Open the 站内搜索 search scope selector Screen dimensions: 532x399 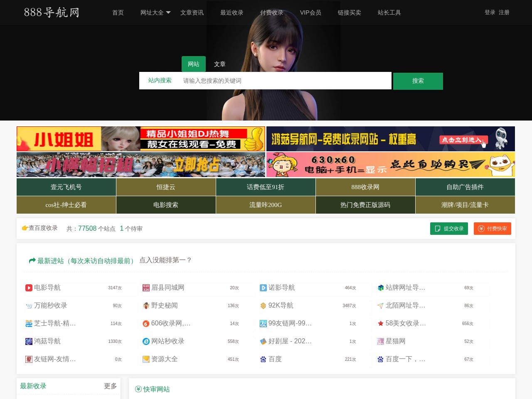[160, 81]
